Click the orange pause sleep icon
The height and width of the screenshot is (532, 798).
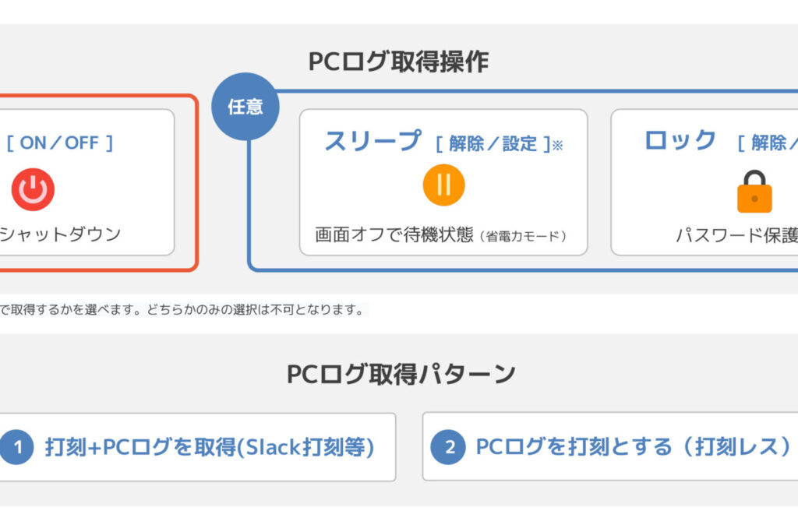point(443,185)
